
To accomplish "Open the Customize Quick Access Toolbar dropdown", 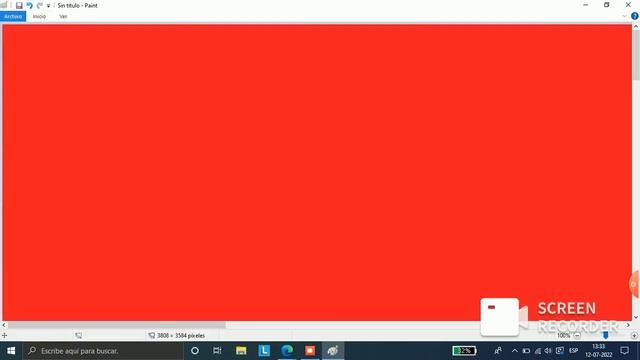I will 48,6.
